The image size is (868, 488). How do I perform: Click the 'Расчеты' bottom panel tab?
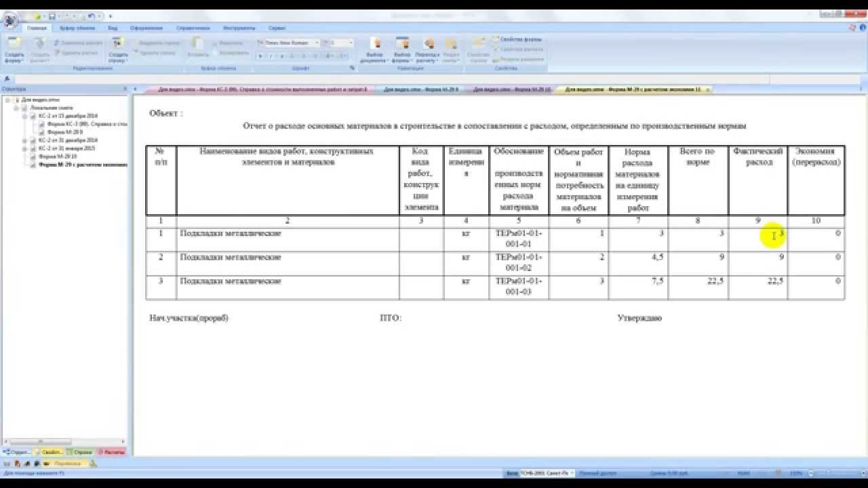click(112, 451)
